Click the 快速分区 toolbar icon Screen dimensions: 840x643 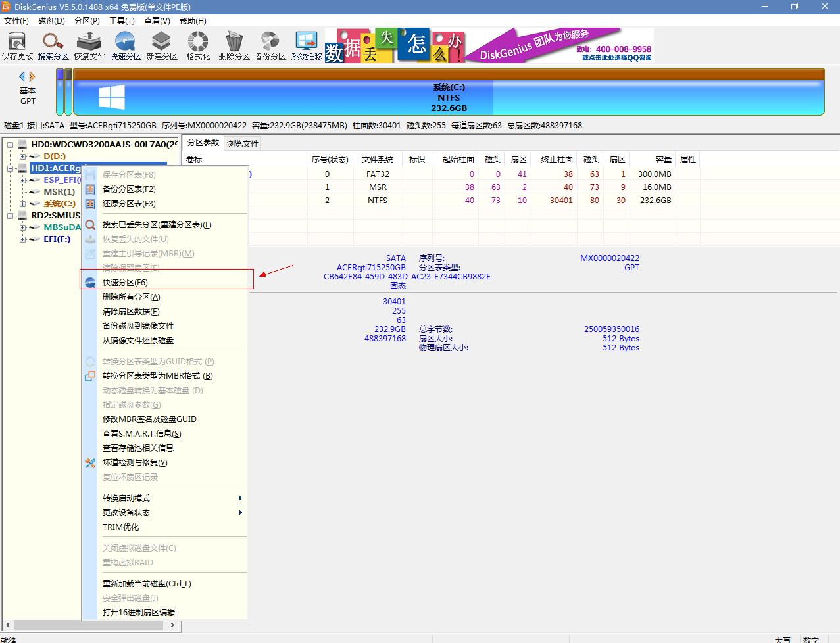[x=126, y=45]
